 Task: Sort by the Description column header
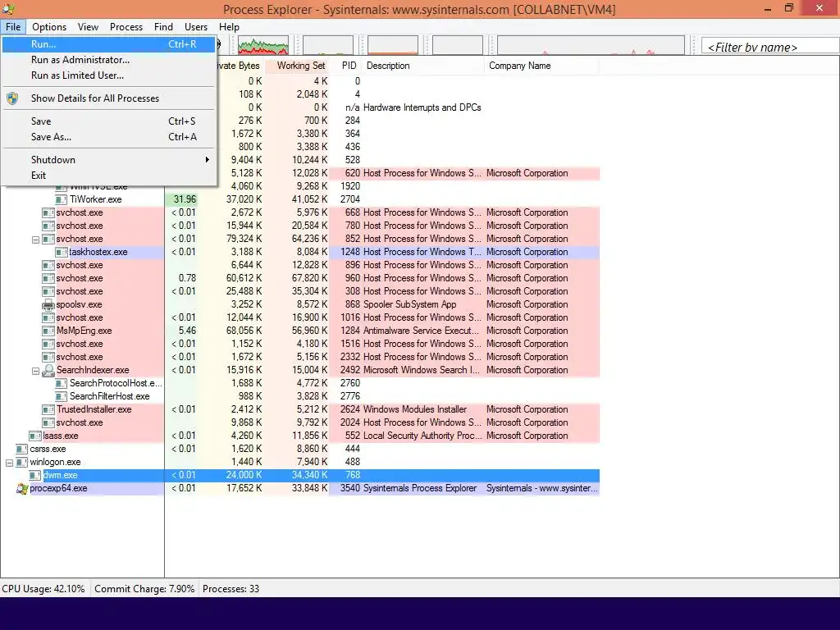pyautogui.click(x=423, y=66)
